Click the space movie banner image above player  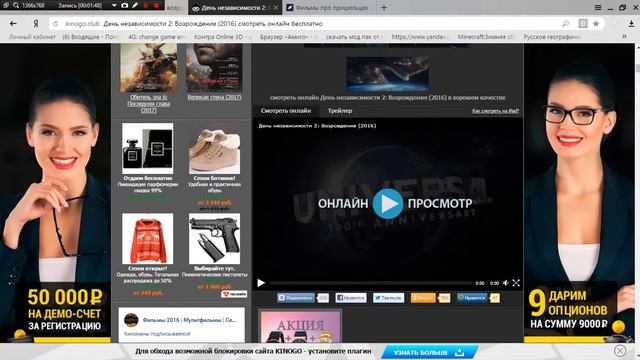387,73
